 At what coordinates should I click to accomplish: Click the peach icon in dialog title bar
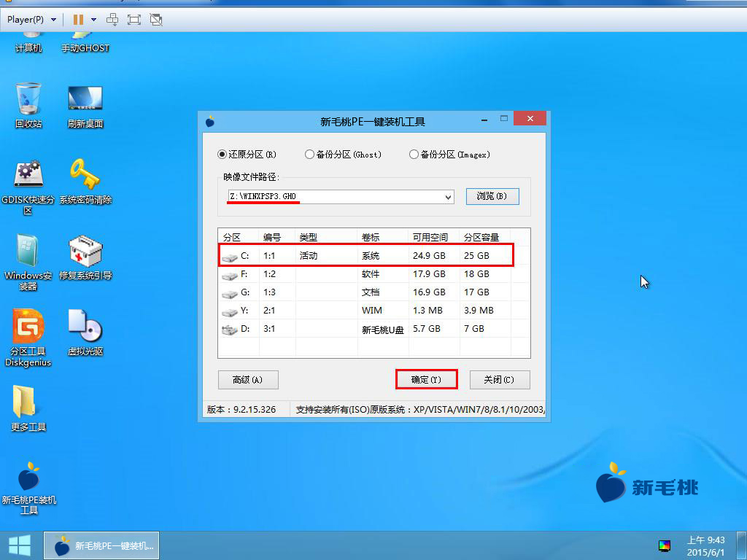[210, 122]
